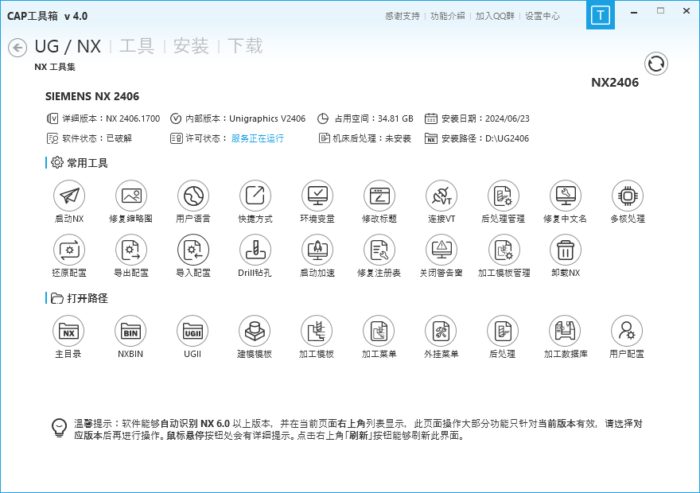Image resolution: width=700 pixels, height=493 pixels.
Task: Click the 打开路径 section header
Action: coord(79,298)
